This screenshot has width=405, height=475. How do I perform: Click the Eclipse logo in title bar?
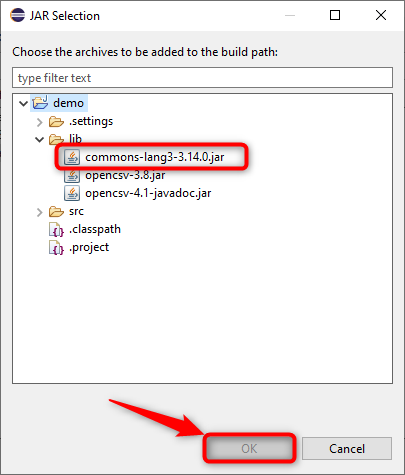[x=17, y=15]
